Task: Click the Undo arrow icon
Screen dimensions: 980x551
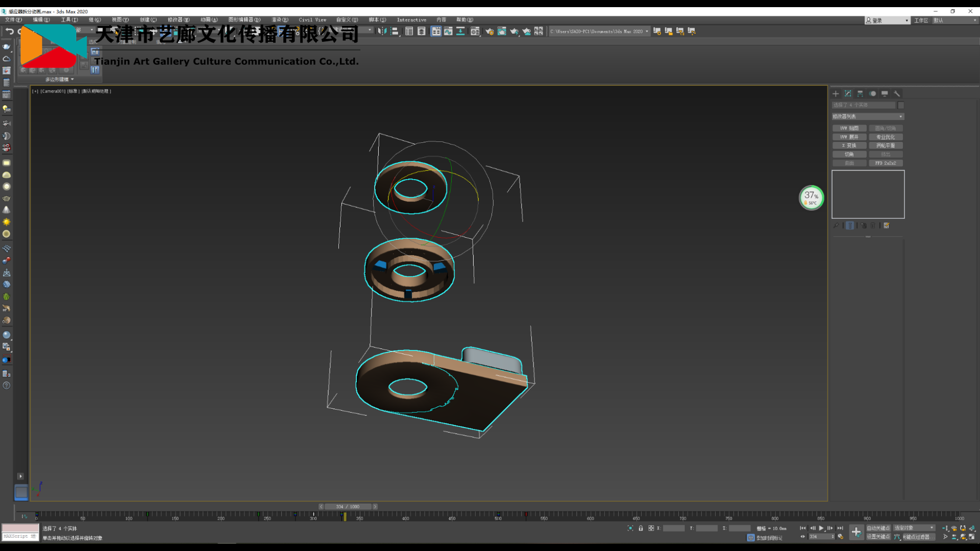Action: pos(9,31)
